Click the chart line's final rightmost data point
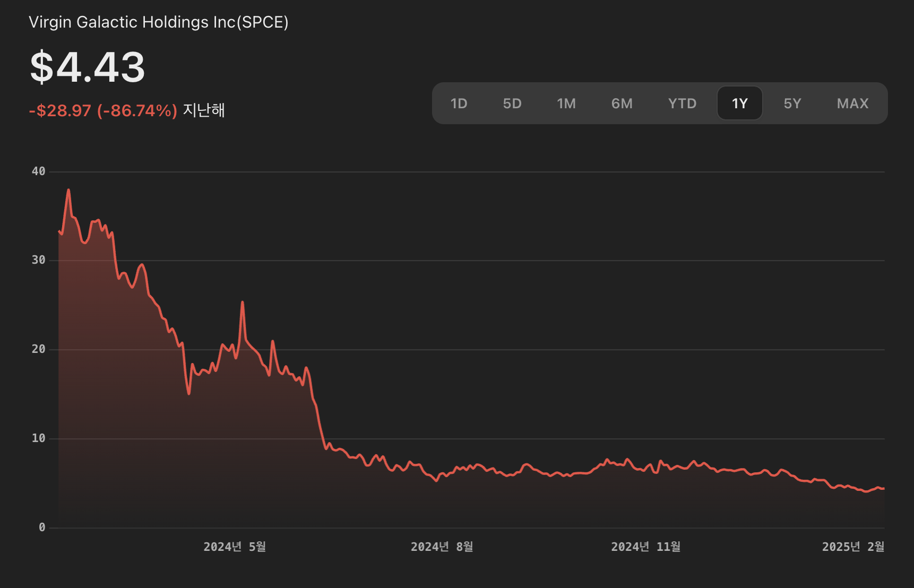The height and width of the screenshot is (588, 914). [883, 488]
